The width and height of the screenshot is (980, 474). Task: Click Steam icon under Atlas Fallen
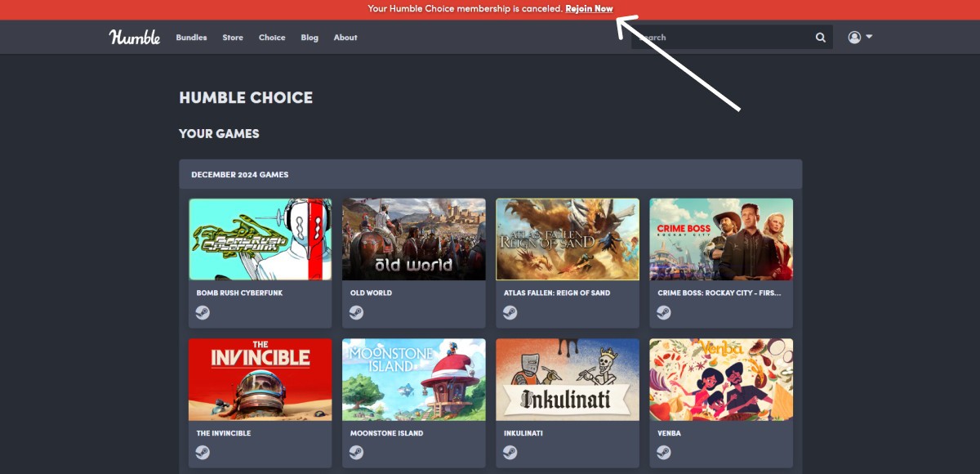click(510, 312)
